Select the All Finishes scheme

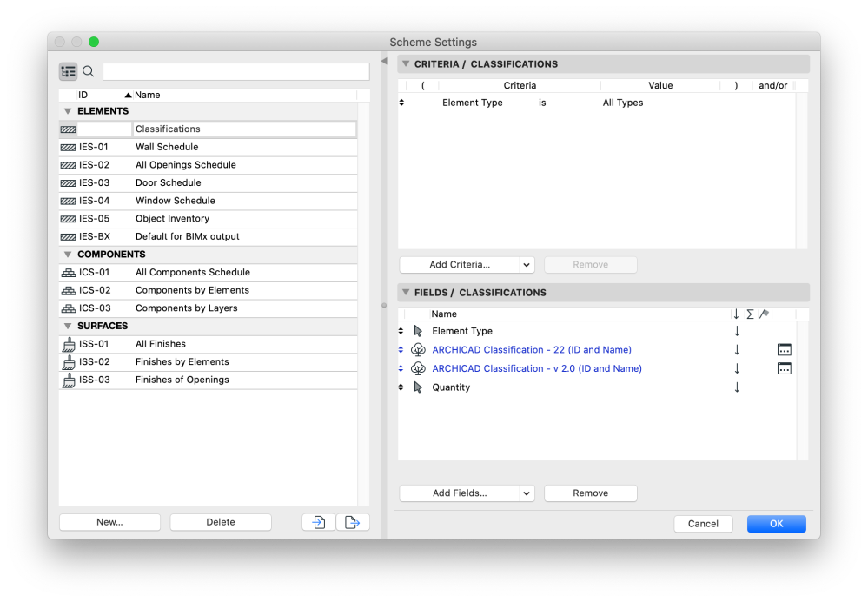[x=209, y=344]
